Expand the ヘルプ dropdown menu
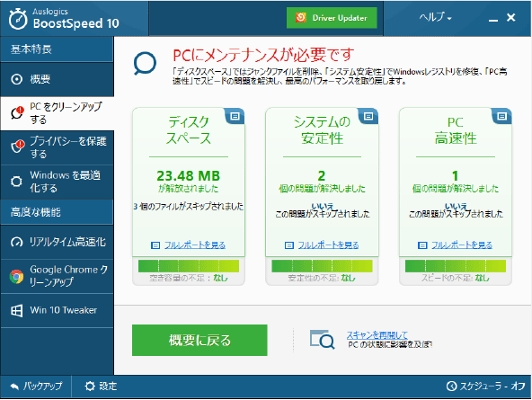Screen dimensions: 532x400 pos(435,17)
